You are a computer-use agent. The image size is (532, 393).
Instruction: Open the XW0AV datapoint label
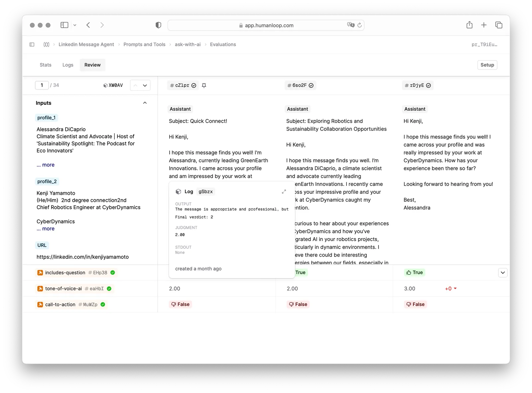click(113, 85)
